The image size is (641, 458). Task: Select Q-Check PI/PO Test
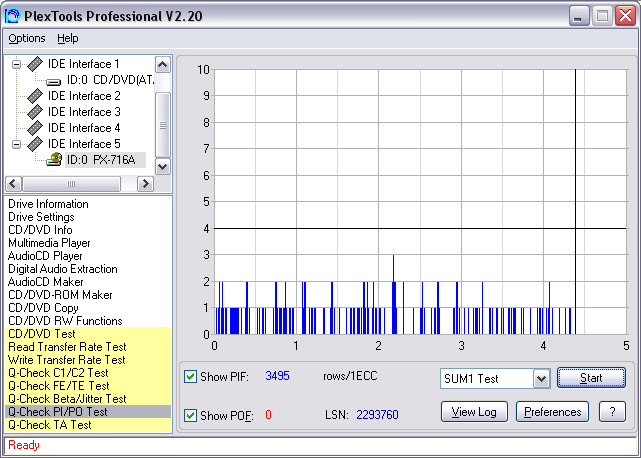(88, 412)
